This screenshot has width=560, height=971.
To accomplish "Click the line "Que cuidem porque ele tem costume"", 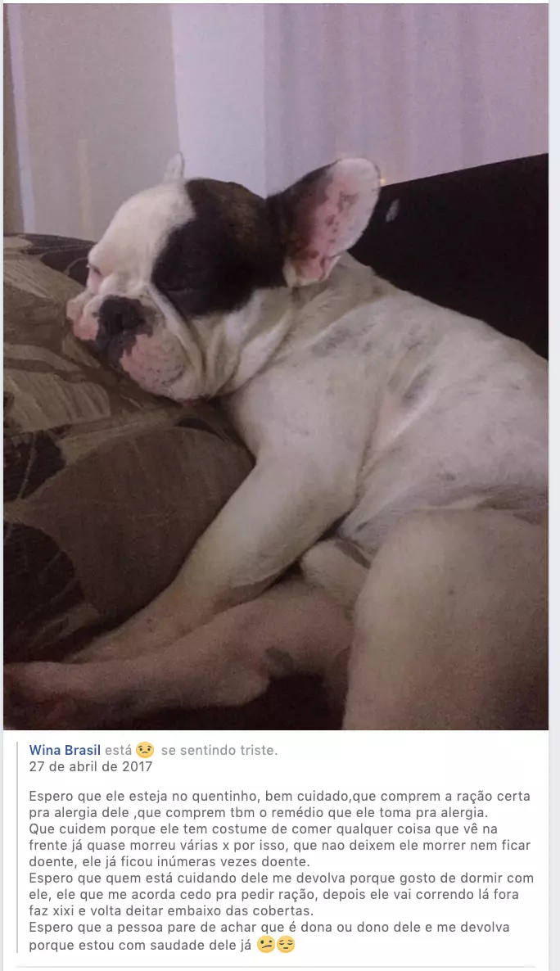I will [264, 829].
